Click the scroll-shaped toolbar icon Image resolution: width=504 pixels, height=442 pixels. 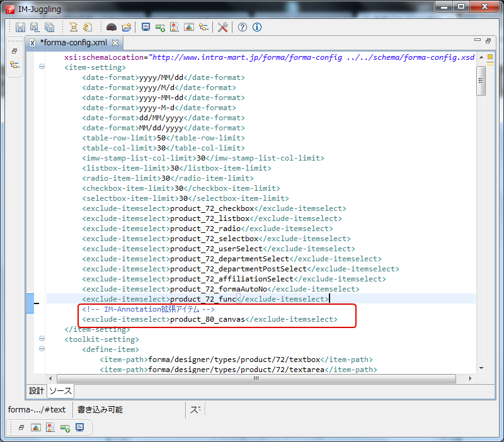tap(74, 27)
